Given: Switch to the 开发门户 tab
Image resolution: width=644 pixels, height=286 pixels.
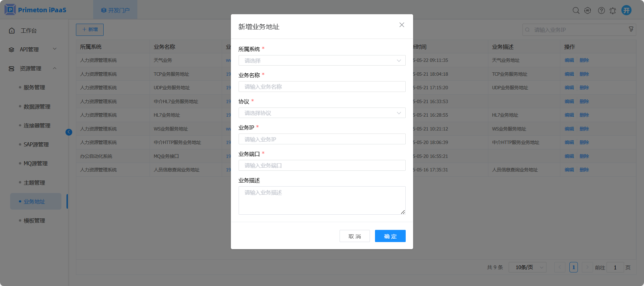Looking at the screenshot, I should [115, 10].
